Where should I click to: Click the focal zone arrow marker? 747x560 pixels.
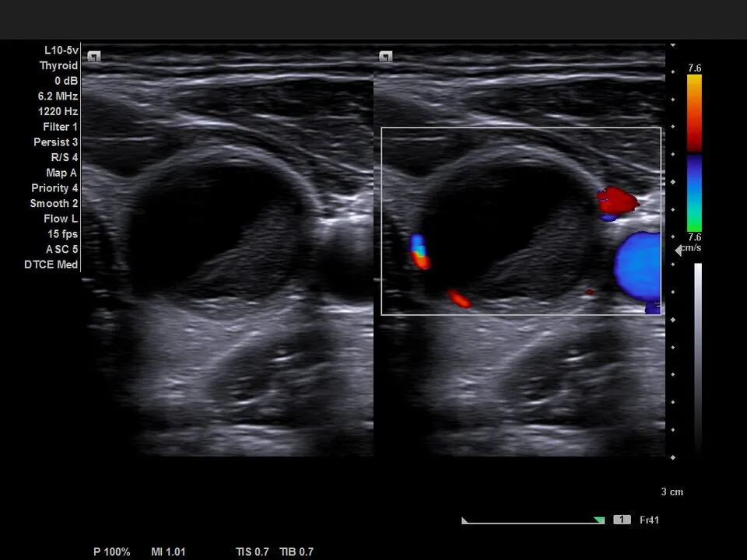pos(678,250)
